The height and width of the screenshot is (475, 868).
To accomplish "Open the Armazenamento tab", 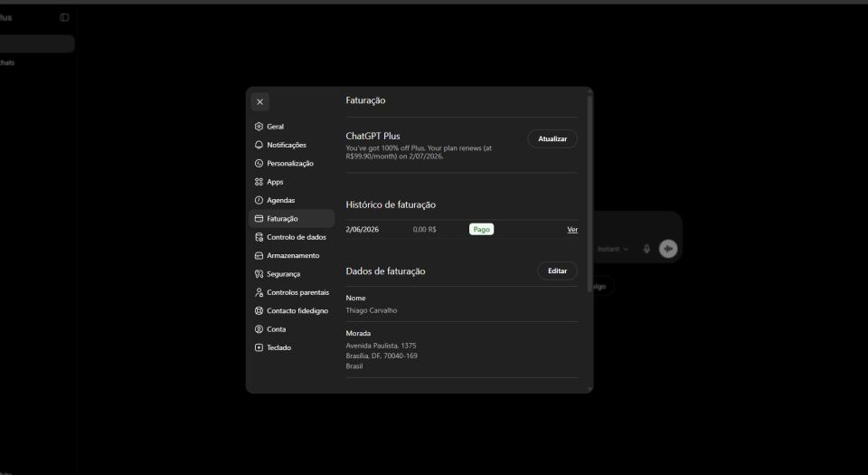I will 292,255.
